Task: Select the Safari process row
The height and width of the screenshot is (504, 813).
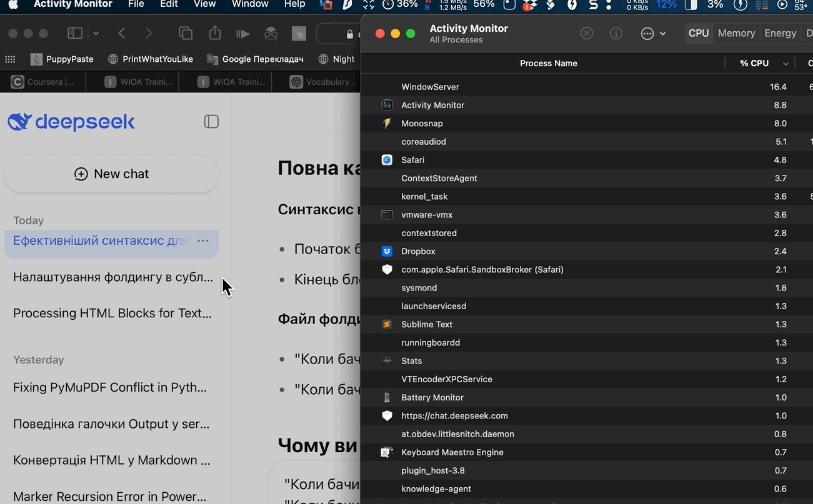Action: [x=412, y=160]
